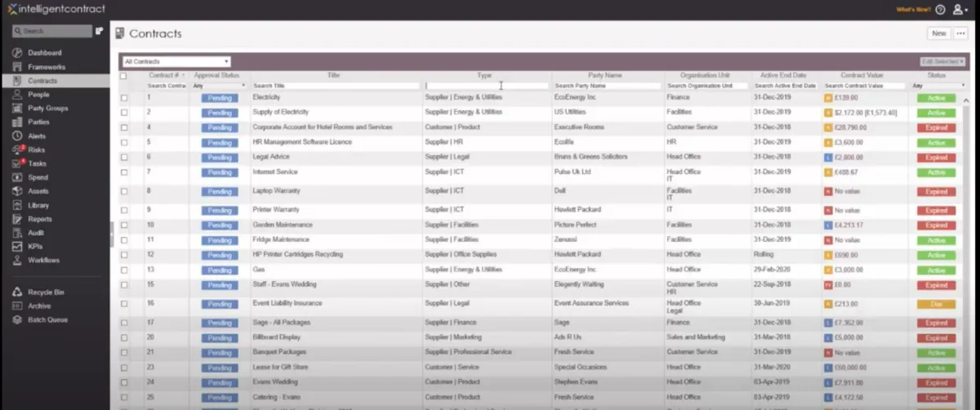Click the Reports sidebar icon
The image size is (980, 410).
(x=18, y=219)
